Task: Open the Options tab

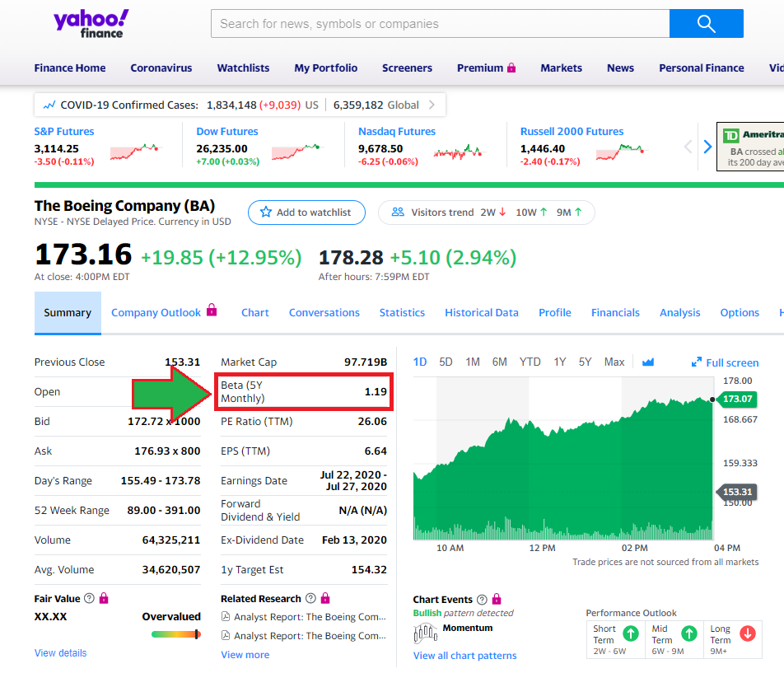Action: (x=740, y=312)
